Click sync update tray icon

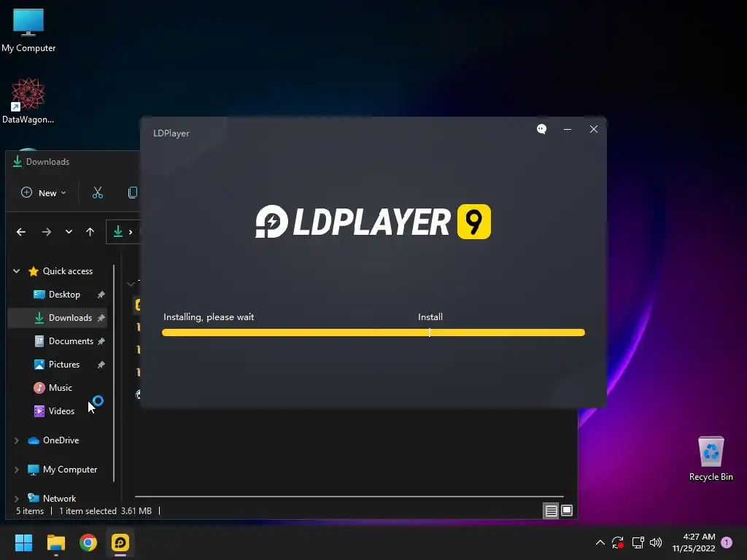coord(618,542)
